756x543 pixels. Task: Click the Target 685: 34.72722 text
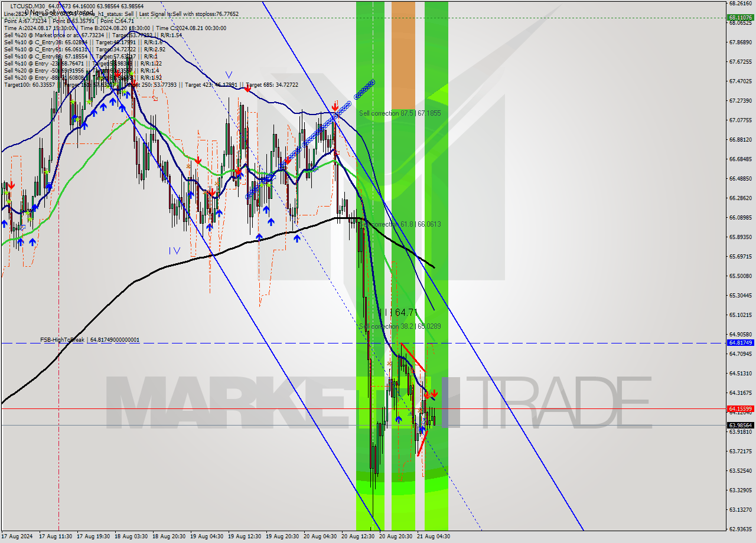272,84
